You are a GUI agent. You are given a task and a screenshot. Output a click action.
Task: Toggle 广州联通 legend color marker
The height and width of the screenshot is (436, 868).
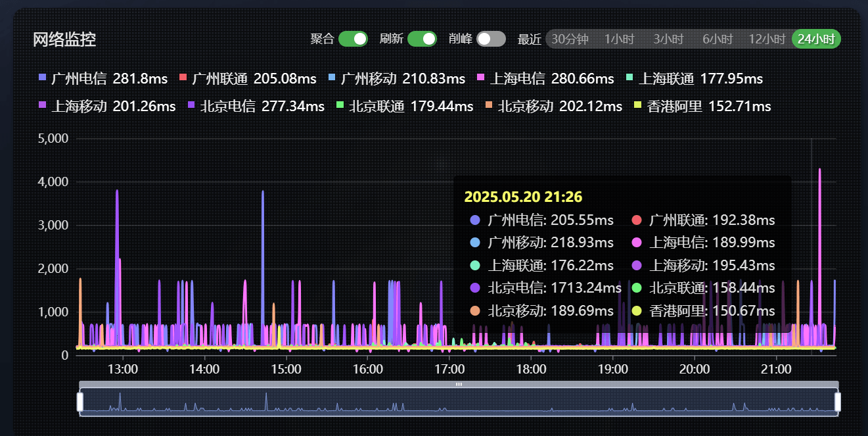(x=183, y=78)
